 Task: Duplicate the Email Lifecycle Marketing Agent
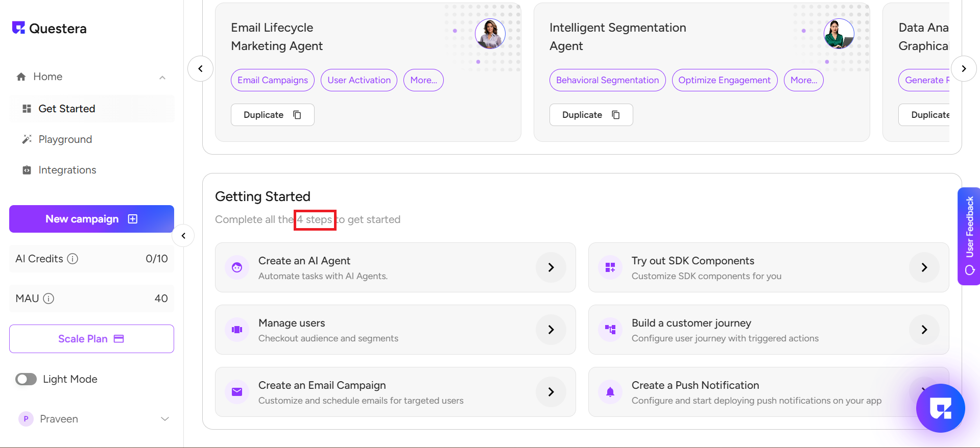pyautogui.click(x=272, y=115)
